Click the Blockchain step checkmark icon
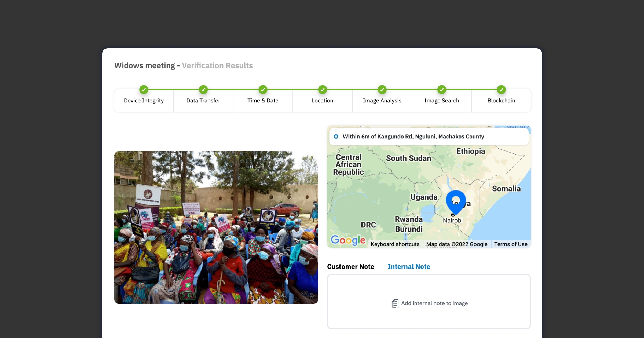Image resolution: width=644 pixels, height=338 pixels. [501, 90]
